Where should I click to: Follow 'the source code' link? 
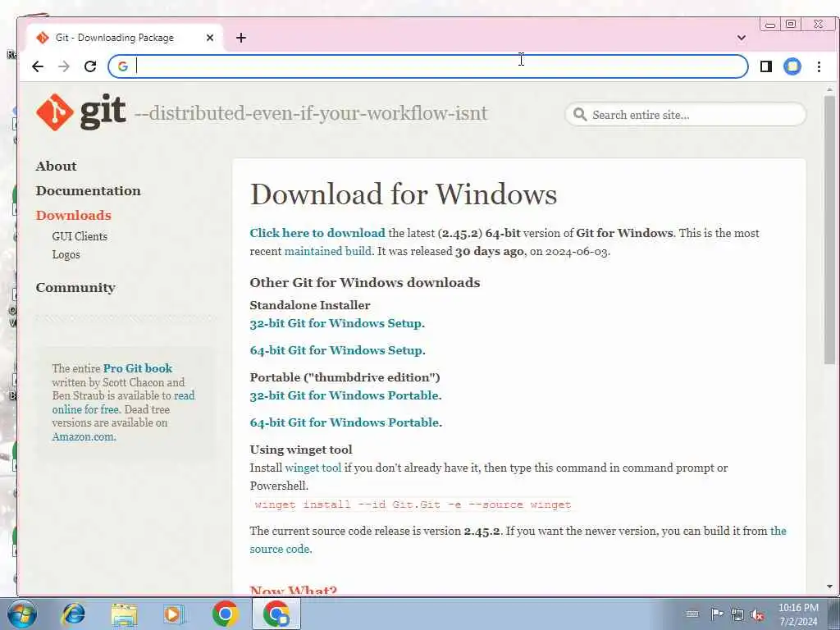[x=518, y=540]
